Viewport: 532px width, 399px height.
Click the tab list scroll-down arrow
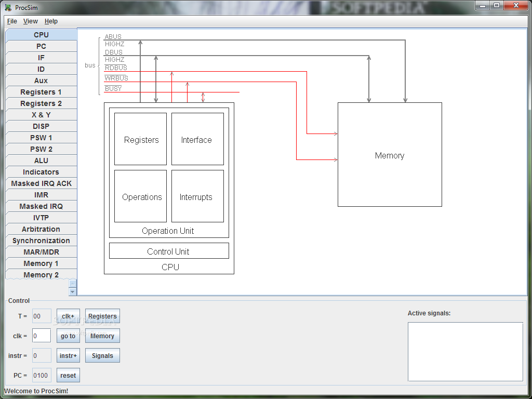pyautogui.click(x=73, y=291)
